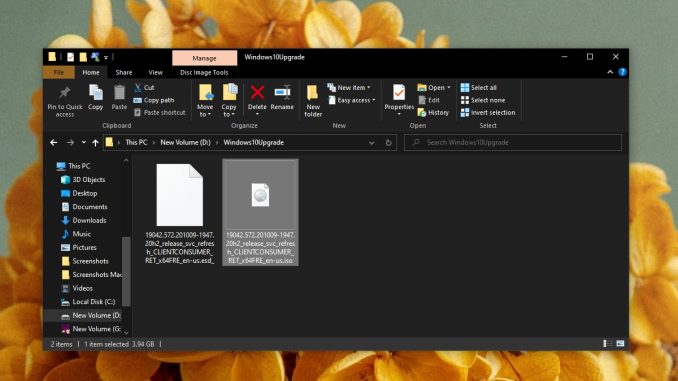Go back with the back arrow
The height and width of the screenshot is (381, 678).
[54, 143]
